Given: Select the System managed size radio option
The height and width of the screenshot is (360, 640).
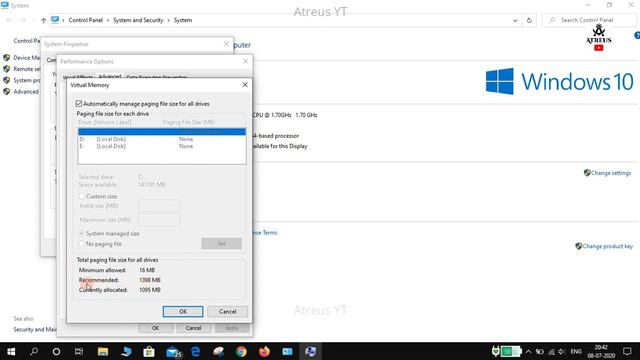Looking at the screenshot, I should pyautogui.click(x=82, y=233).
